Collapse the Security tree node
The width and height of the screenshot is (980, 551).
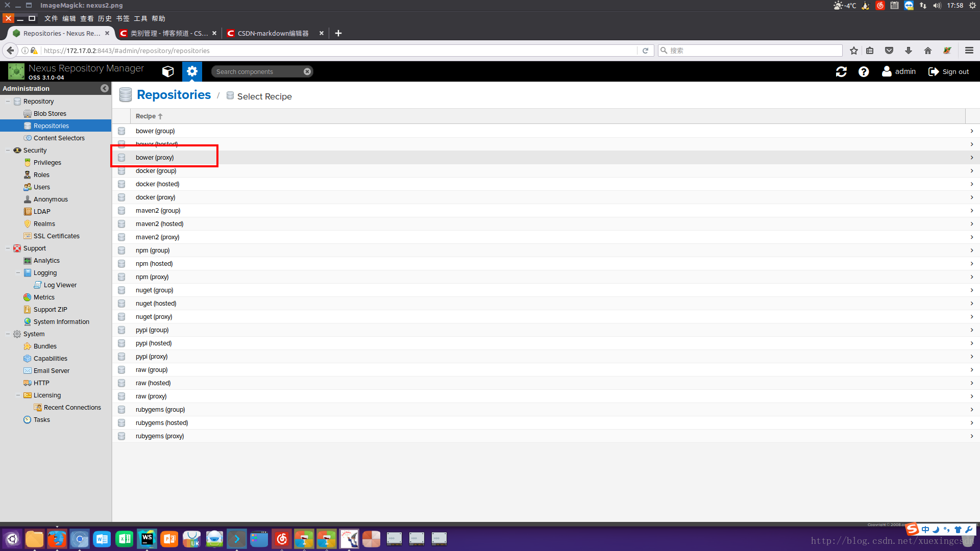tap(8, 151)
